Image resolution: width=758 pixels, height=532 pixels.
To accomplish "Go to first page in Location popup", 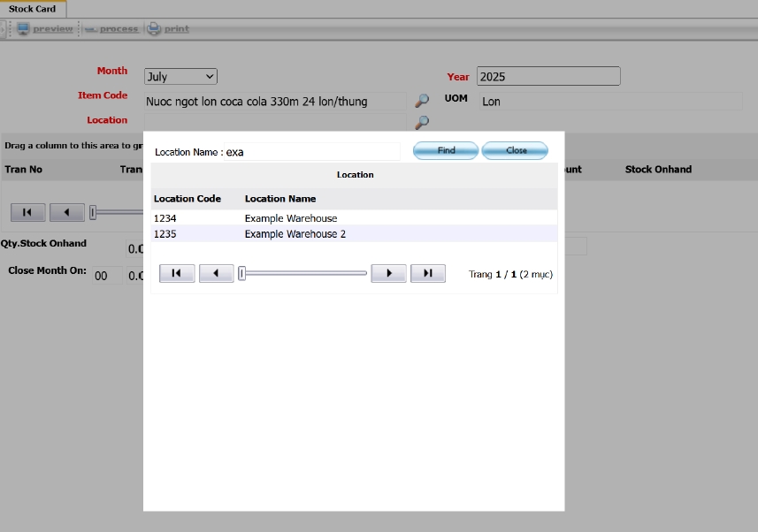I will [x=176, y=274].
